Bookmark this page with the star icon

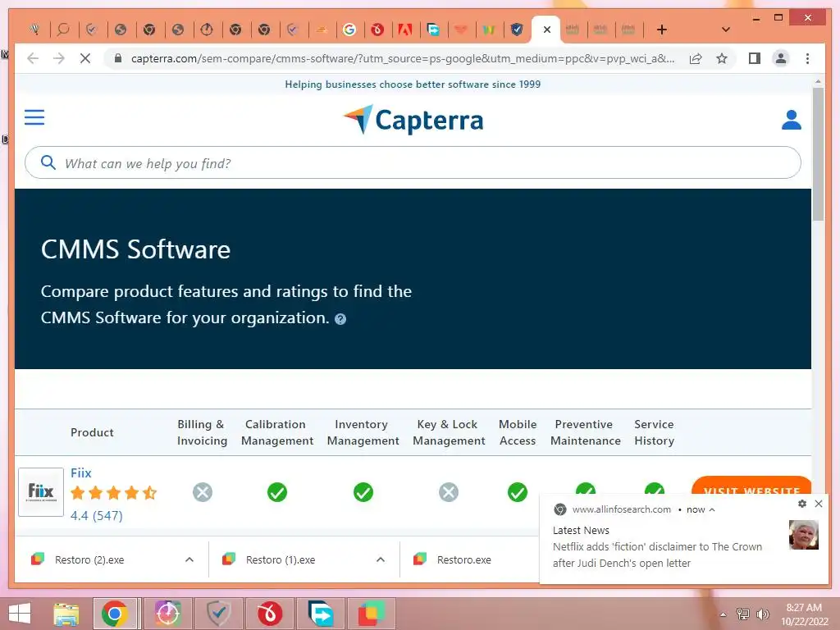coord(722,58)
